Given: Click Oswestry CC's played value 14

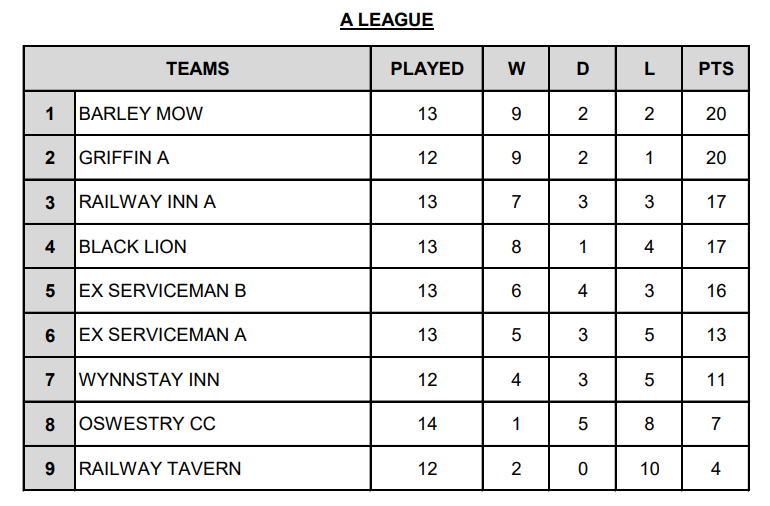Looking at the screenshot, I should coord(427,424).
